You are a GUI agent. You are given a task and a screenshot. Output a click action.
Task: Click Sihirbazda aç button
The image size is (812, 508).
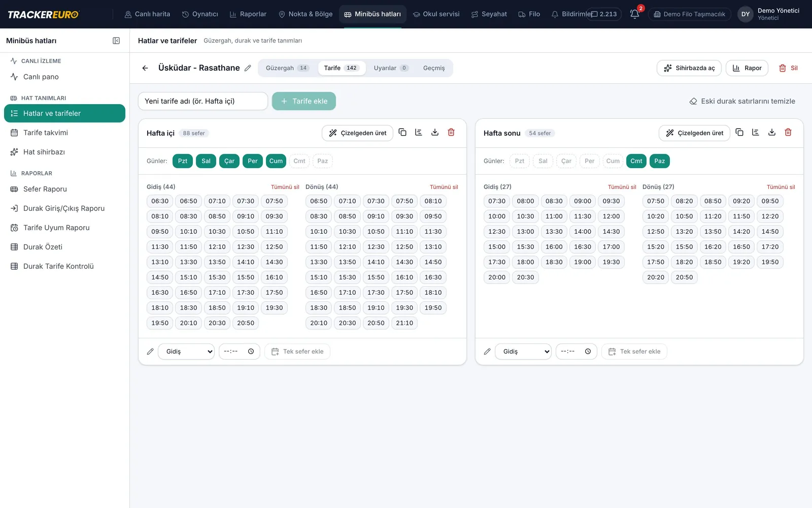pyautogui.click(x=689, y=68)
